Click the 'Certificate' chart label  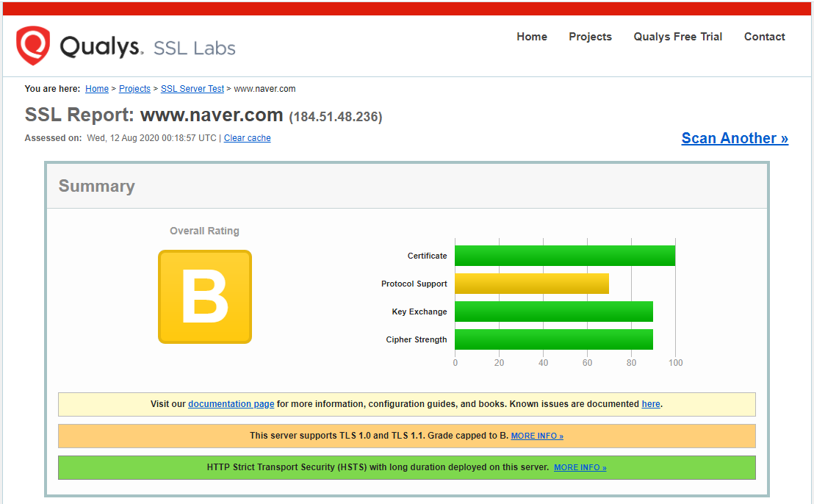pos(428,256)
